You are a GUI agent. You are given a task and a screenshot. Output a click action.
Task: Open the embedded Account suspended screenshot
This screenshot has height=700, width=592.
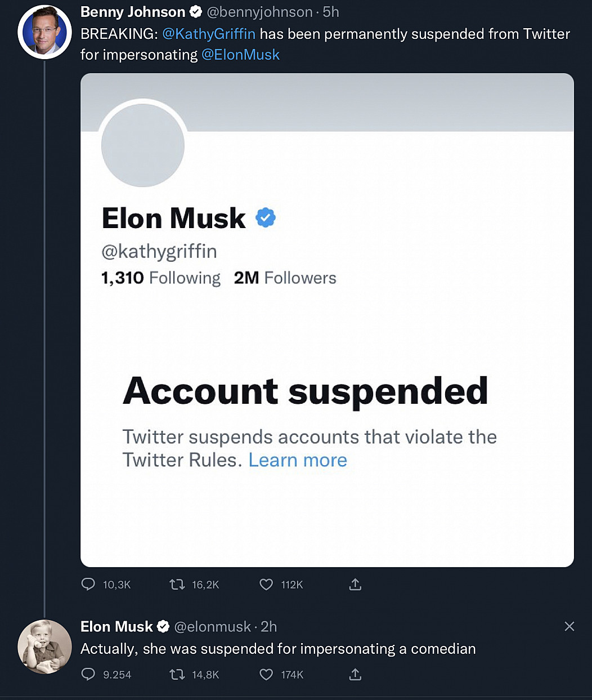(x=327, y=320)
